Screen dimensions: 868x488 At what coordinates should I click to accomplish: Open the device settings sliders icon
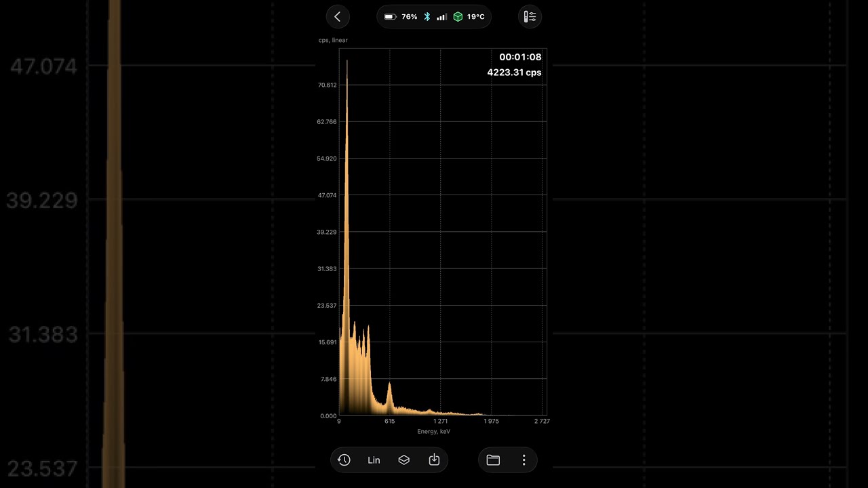click(x=530, y=17)
